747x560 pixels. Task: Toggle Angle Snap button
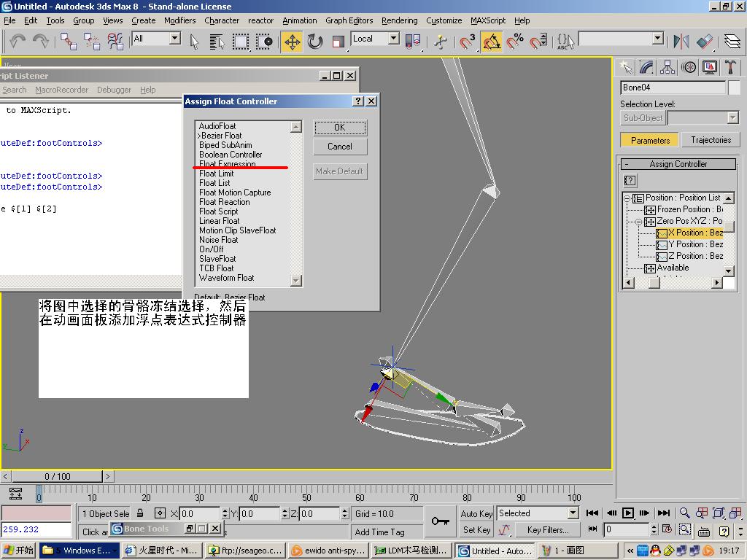click(x=491, y=42)
